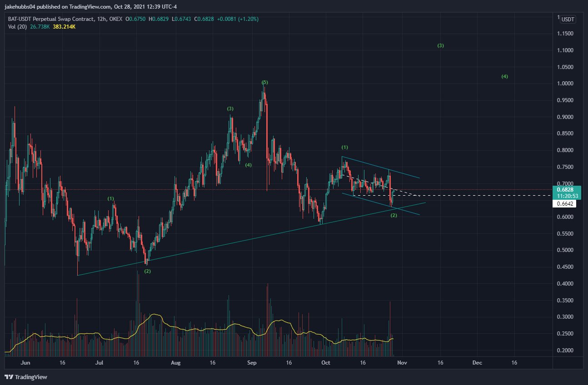This screenshot has height=385, width=588.
Task: Click the current price tag 0.6828
Action: [x=565, y=188]
